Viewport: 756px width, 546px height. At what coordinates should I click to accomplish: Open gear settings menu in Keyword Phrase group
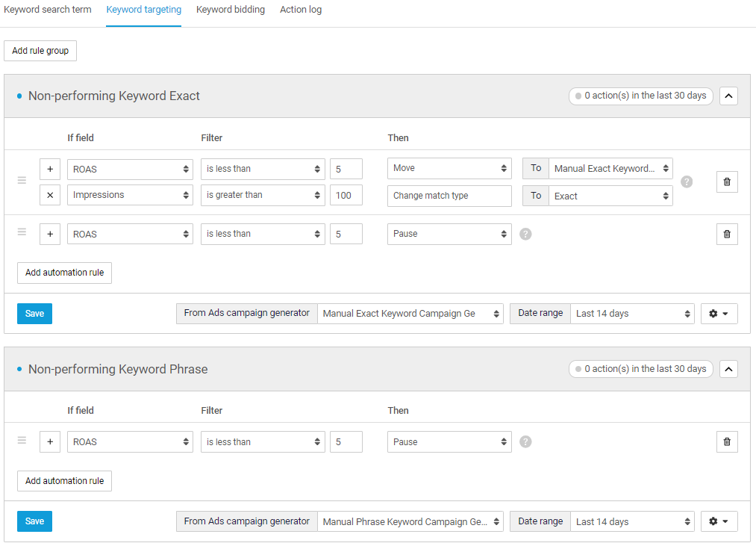tap(719, 521)
